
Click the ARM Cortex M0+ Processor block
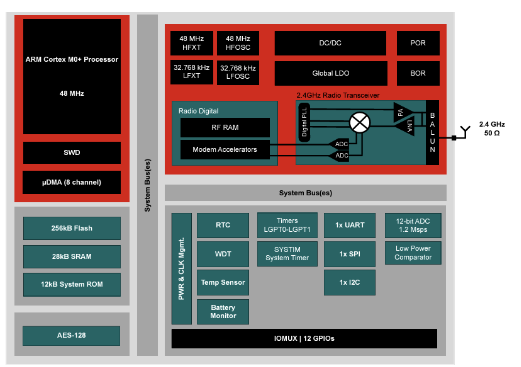click(72, 76)
